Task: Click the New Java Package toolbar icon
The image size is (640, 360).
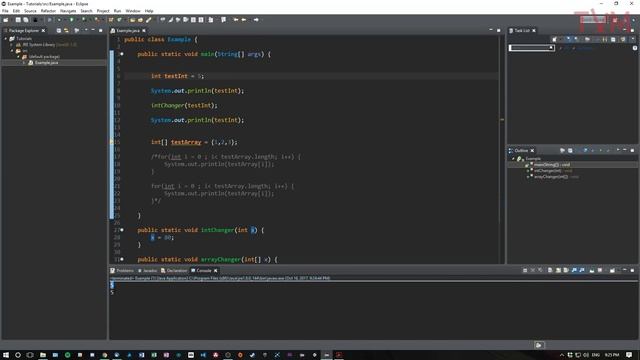Action: coord(111,20)
